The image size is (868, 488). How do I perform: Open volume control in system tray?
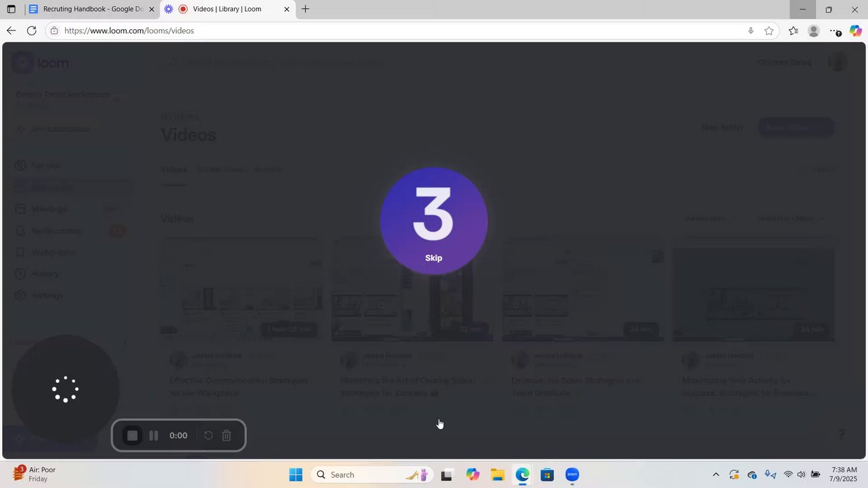(802, 474)
